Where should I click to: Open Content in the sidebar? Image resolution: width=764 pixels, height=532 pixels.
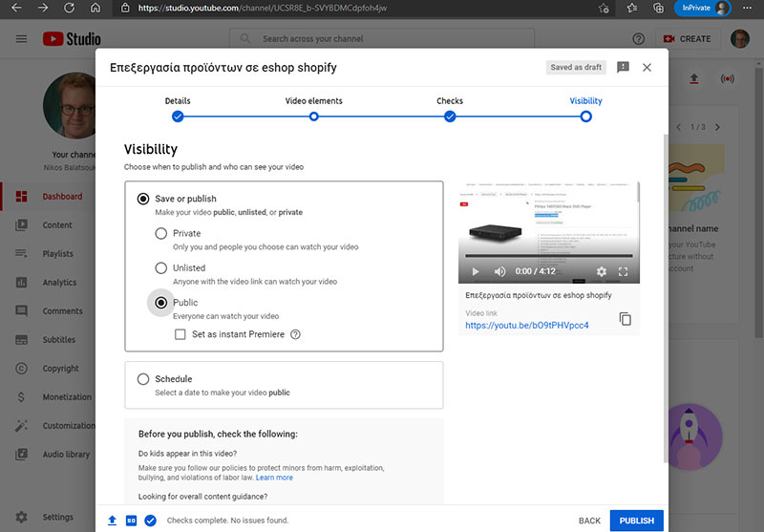pyautogui.click(x=49, y=225)
